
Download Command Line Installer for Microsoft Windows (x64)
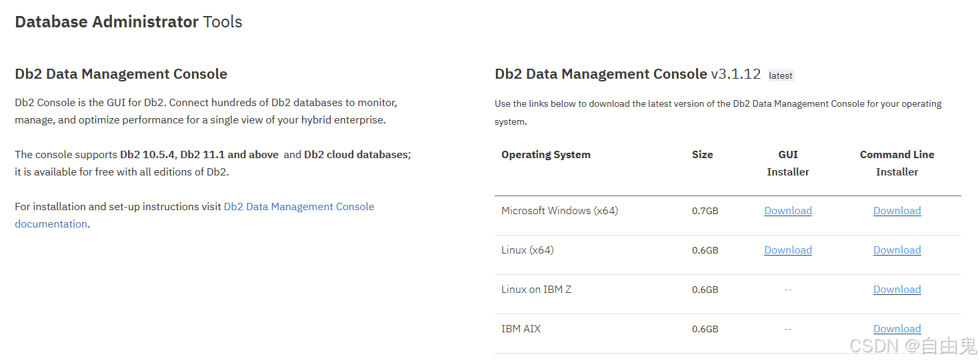tap(897, 211)
